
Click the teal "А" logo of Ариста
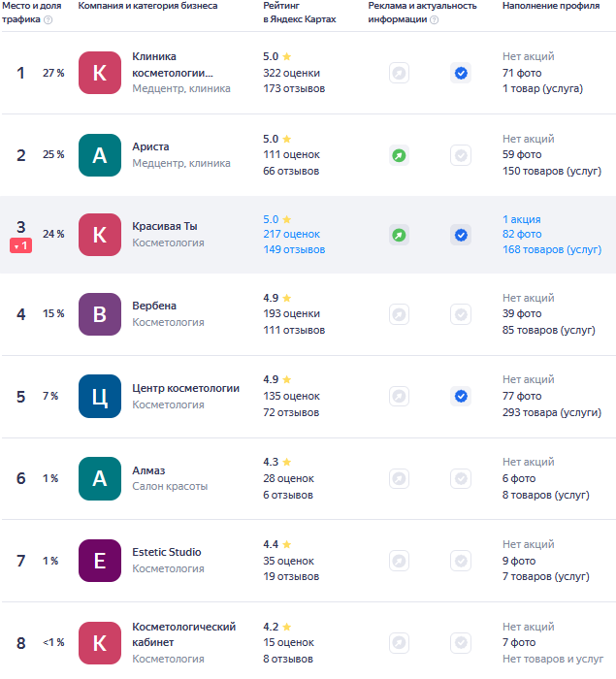(100, 155)
